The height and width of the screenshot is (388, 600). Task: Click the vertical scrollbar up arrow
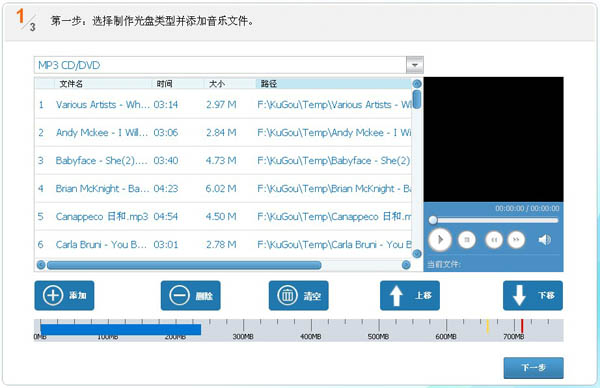click(x=417, y=83)
